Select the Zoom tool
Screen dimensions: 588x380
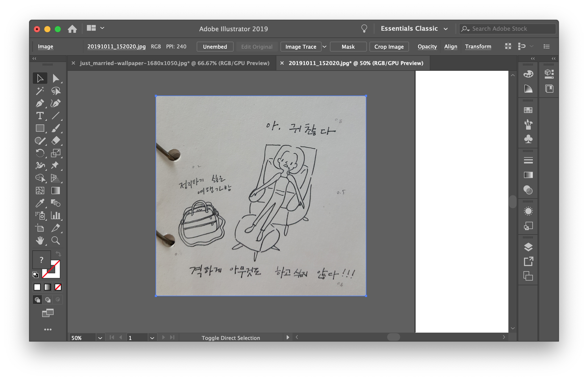55,240
